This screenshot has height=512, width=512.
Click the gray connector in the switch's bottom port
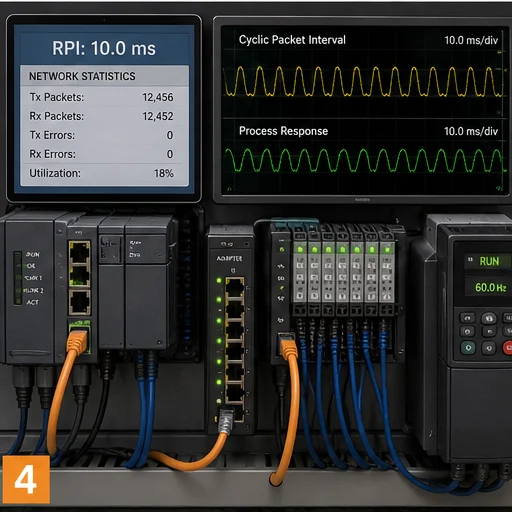point(226,420)
